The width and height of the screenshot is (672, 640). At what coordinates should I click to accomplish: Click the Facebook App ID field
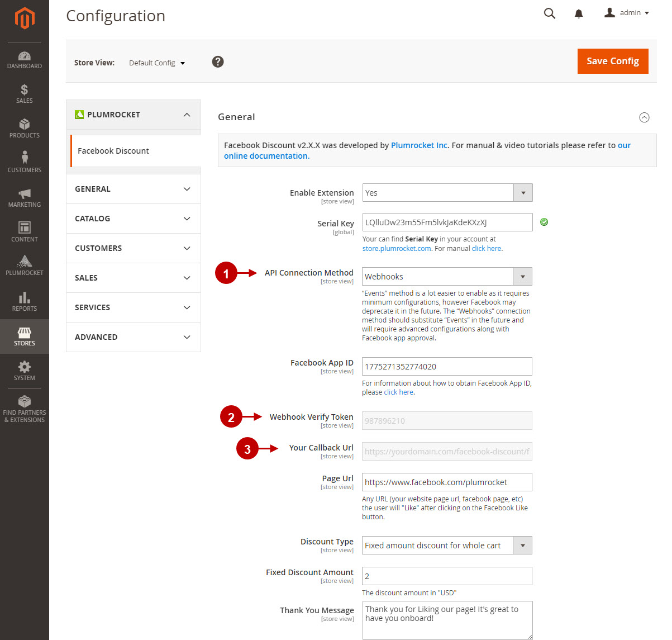pos(447,367)
